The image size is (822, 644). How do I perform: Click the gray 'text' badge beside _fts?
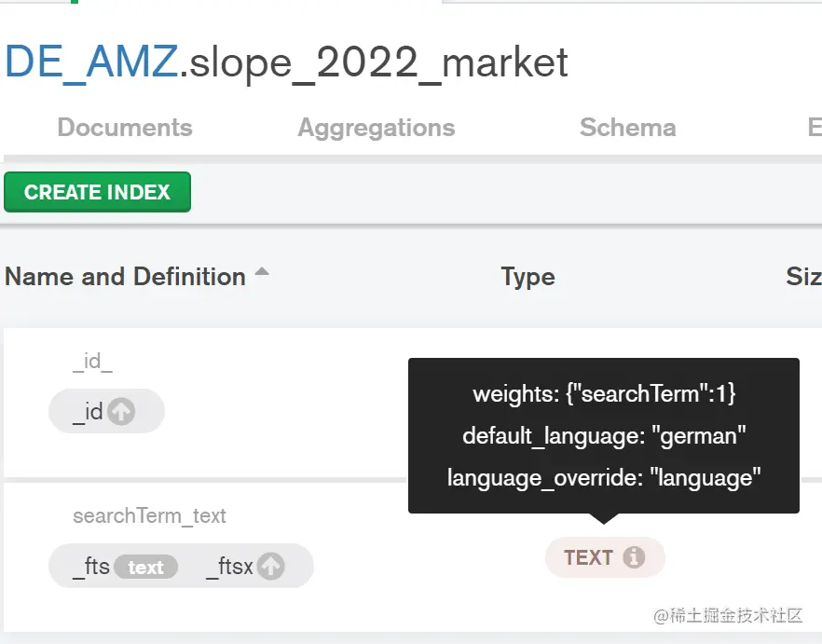tap(145, 567)
